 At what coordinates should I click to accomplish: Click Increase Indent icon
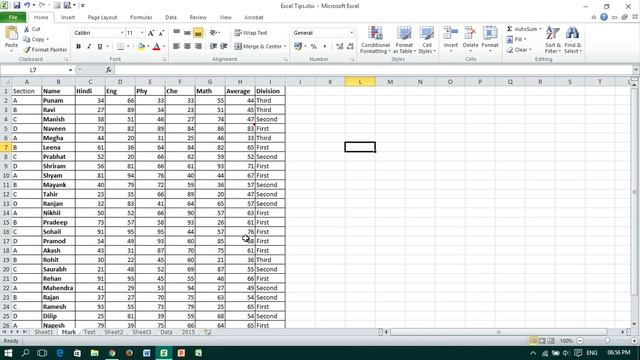pyautogui.click(x=224, y=47)
